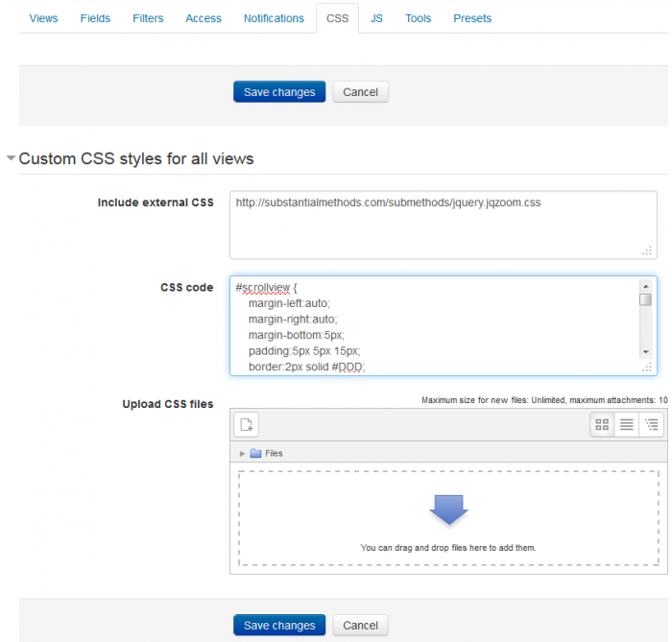Switch to the JS tab
Screen dimensions: 672x642
[376, 18]
